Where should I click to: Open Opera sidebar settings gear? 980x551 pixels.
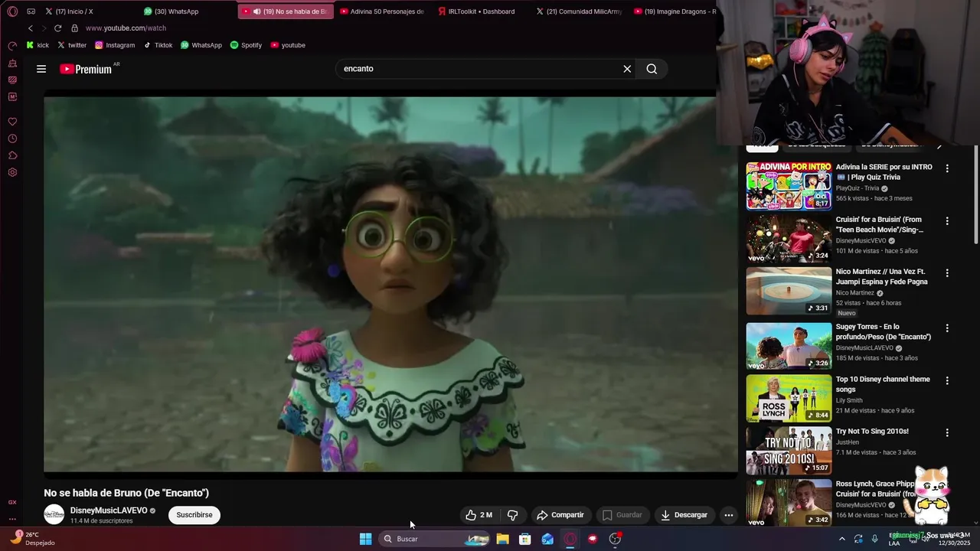coord(12,172)
